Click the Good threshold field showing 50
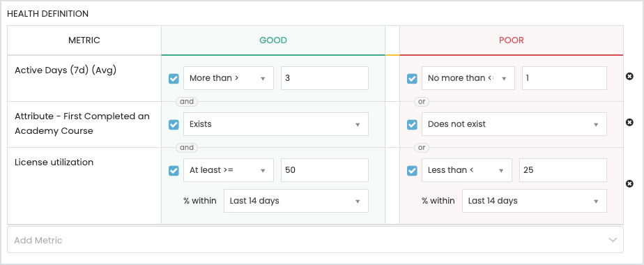The height and width of the screenshot is (265, 644). point(325,170)
